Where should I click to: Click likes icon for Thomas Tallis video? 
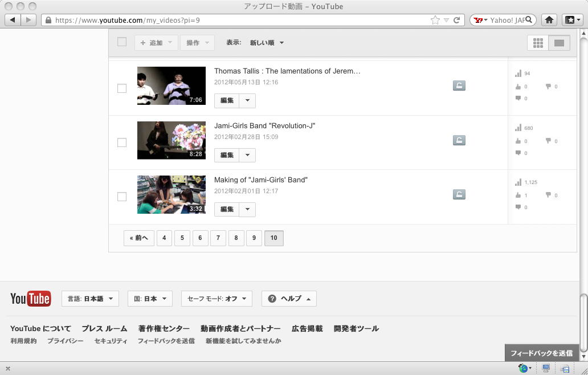pos(518,86)
